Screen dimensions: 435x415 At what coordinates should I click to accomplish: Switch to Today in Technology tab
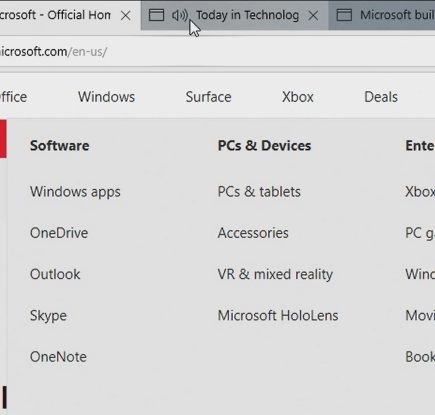pos(247,15)
